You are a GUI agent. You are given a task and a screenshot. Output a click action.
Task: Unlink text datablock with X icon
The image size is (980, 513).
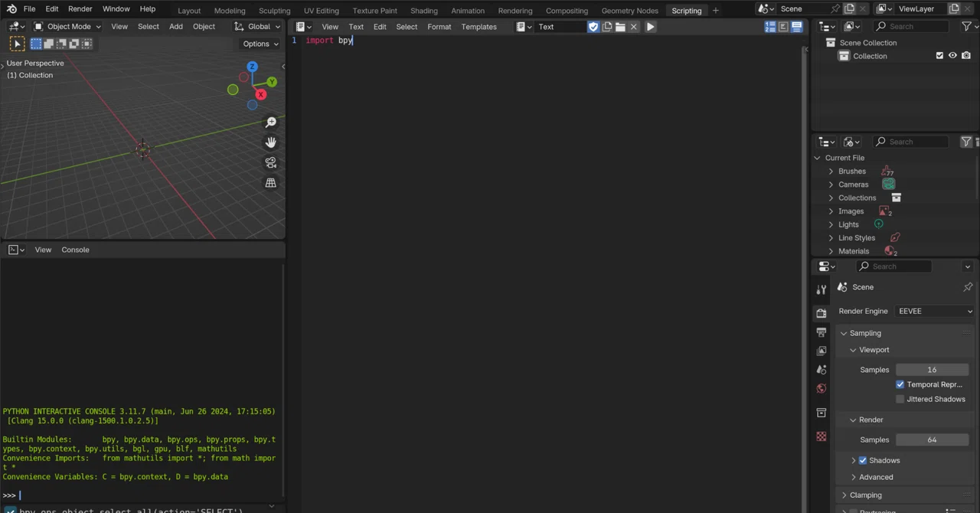point(634,27)
